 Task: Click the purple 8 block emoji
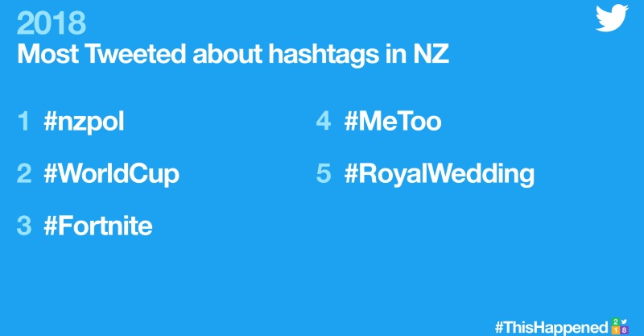click(625, 330)
